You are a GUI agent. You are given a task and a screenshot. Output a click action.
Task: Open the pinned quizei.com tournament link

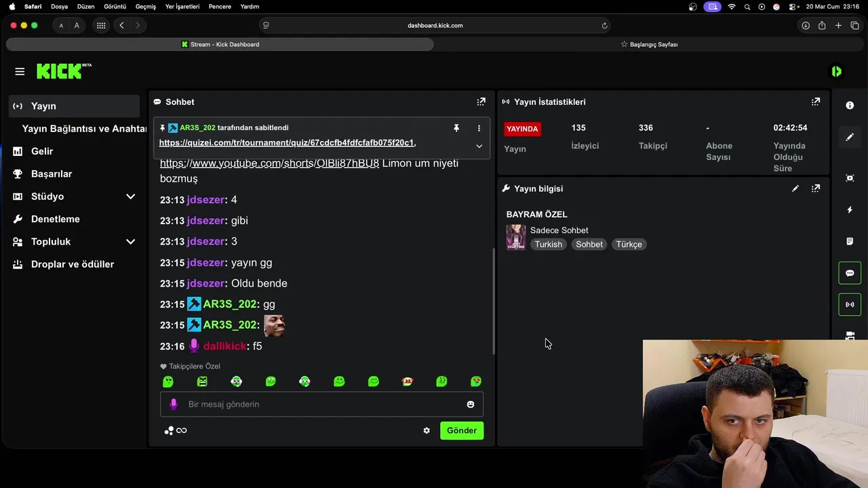click(x=287, y=143)
